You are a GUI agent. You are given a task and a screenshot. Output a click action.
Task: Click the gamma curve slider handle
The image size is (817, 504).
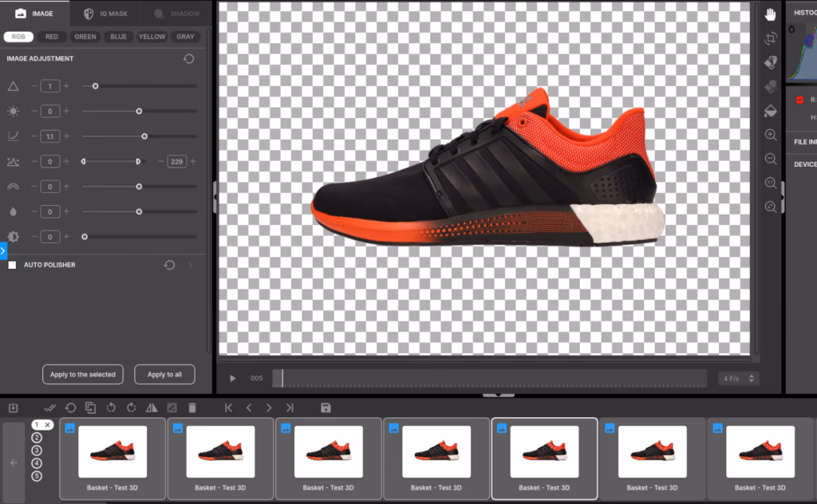tap(144, 136)
